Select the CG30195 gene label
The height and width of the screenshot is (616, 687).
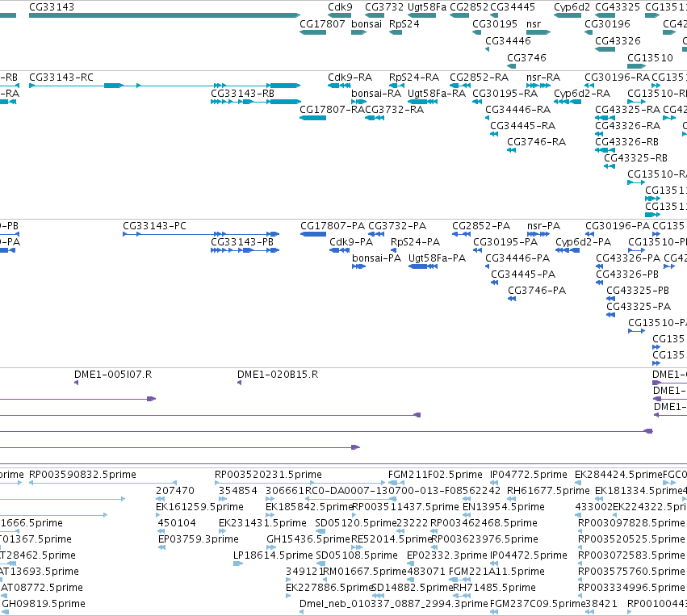(495, 24)
